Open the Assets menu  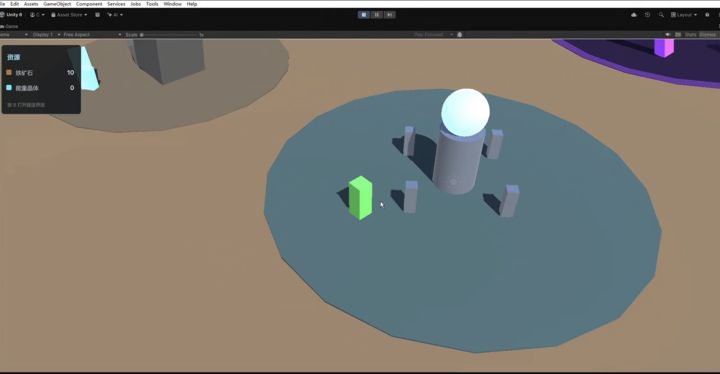point(31,4)
